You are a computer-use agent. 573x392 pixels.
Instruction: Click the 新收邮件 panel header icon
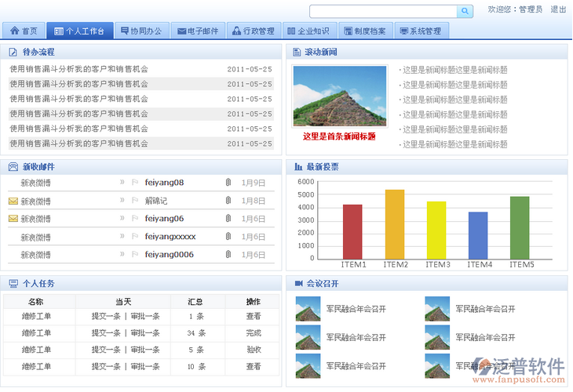(x=13, y=167)
